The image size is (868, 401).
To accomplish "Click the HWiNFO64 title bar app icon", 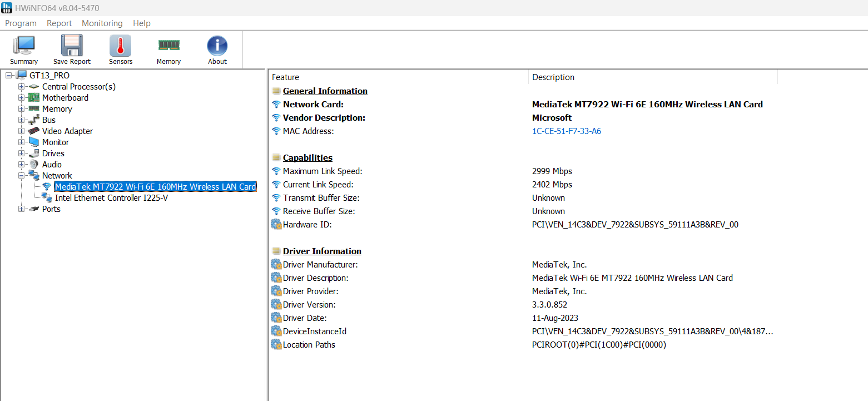I will 7,8.
